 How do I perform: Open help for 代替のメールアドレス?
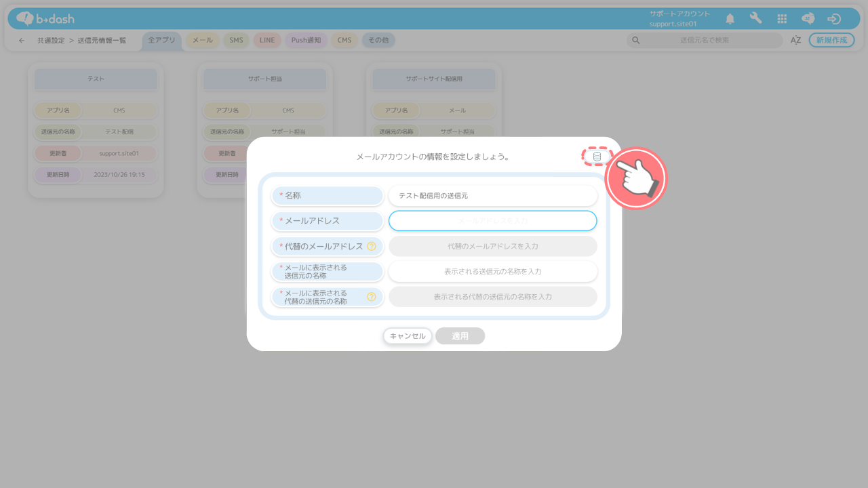point(371,246)
